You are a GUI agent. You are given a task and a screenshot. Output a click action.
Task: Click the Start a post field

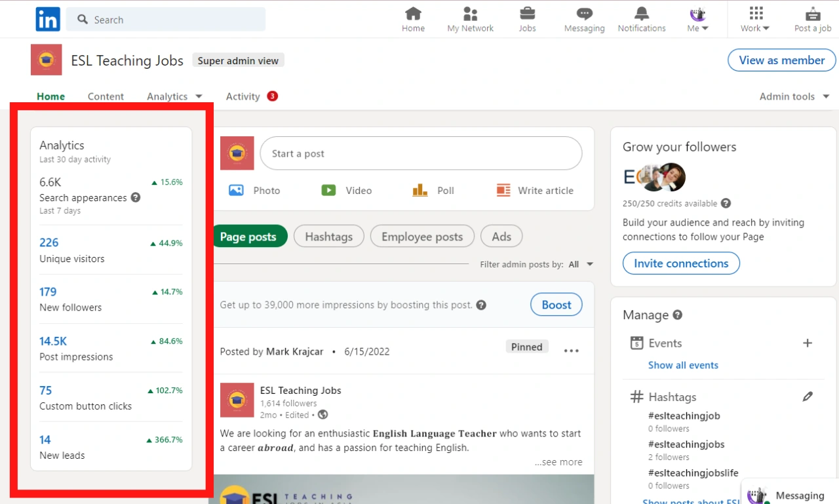[x=421, y=153]
